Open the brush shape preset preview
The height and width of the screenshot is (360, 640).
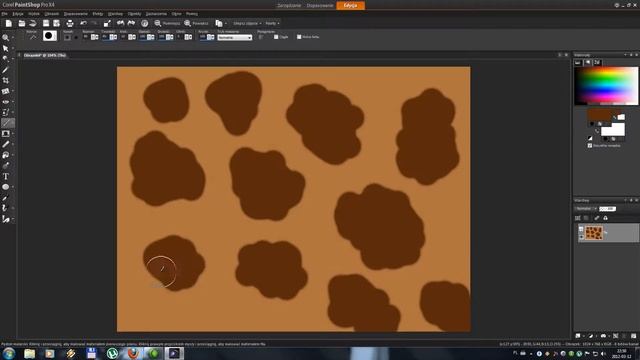(x=50, y=36)
